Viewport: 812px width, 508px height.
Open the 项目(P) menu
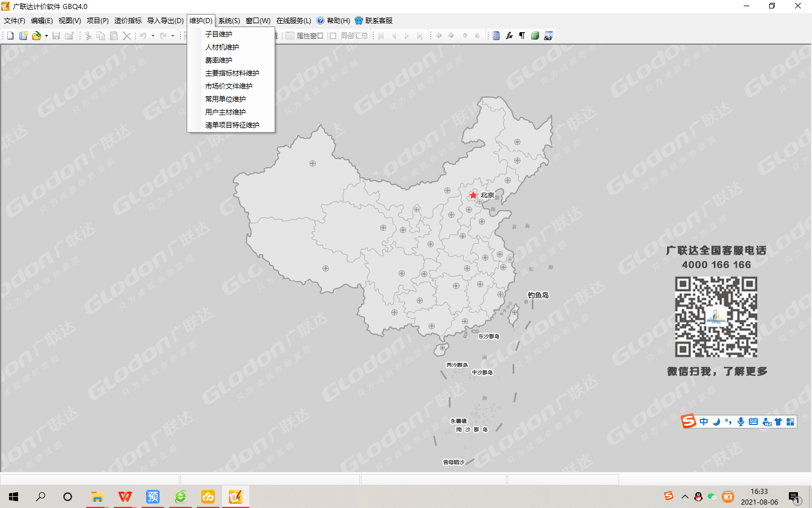point(98,20)
